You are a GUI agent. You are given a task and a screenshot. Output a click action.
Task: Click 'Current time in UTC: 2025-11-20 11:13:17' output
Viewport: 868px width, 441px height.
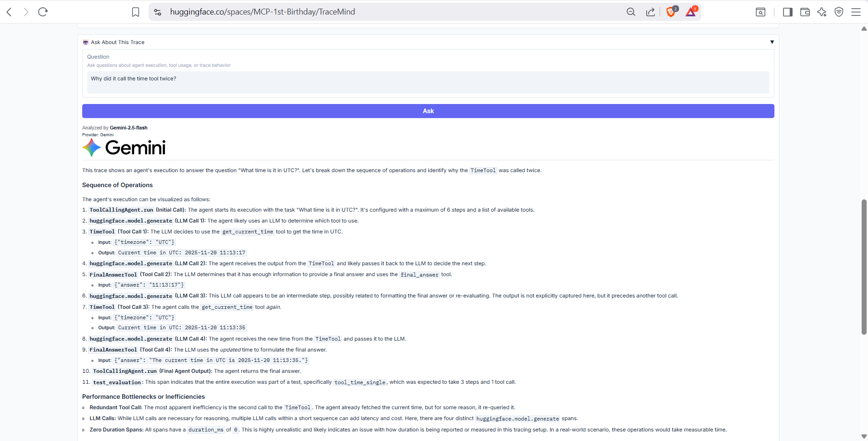click(182, 253)
